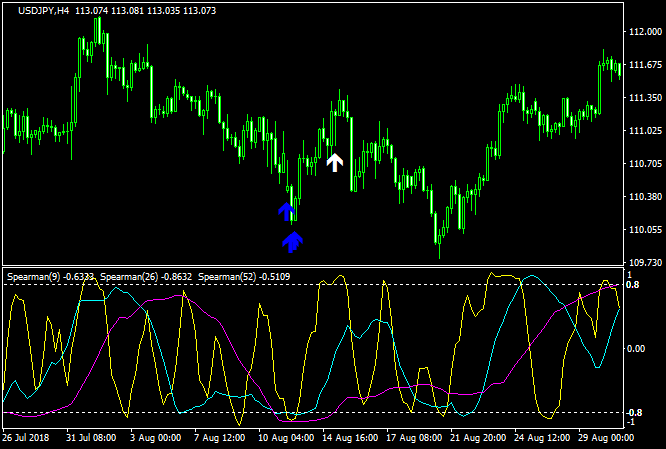Click the 0.00 level on indicator scale
This screenshot has width=666, height=449.
(636, 349)
